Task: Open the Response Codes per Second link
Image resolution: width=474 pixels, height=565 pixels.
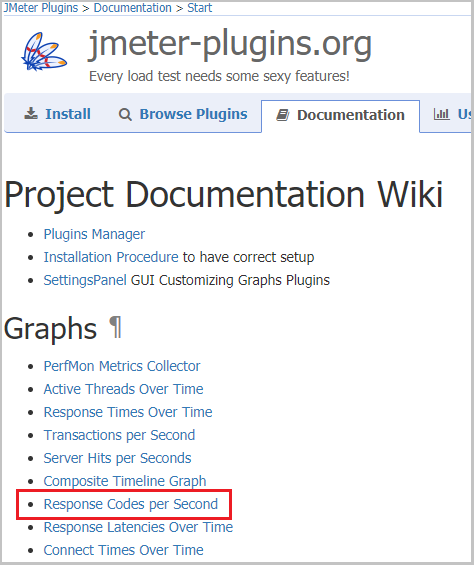Action: 131,504
